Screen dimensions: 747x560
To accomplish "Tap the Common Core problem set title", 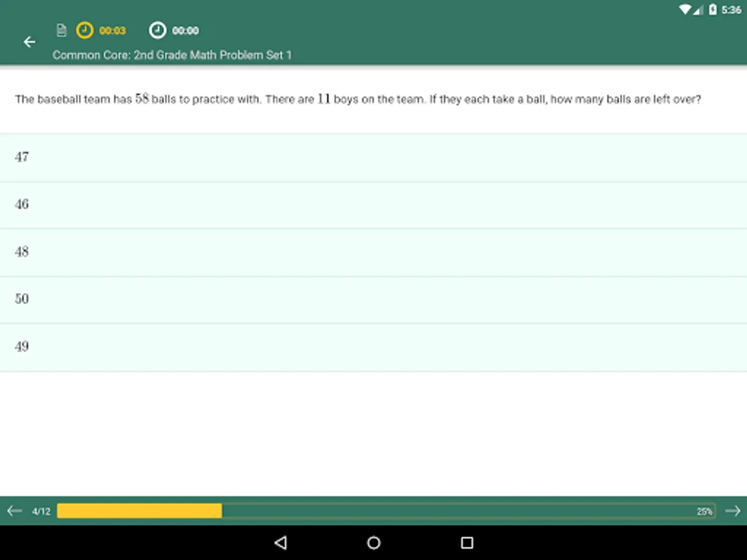I will (x=172, y=55).
